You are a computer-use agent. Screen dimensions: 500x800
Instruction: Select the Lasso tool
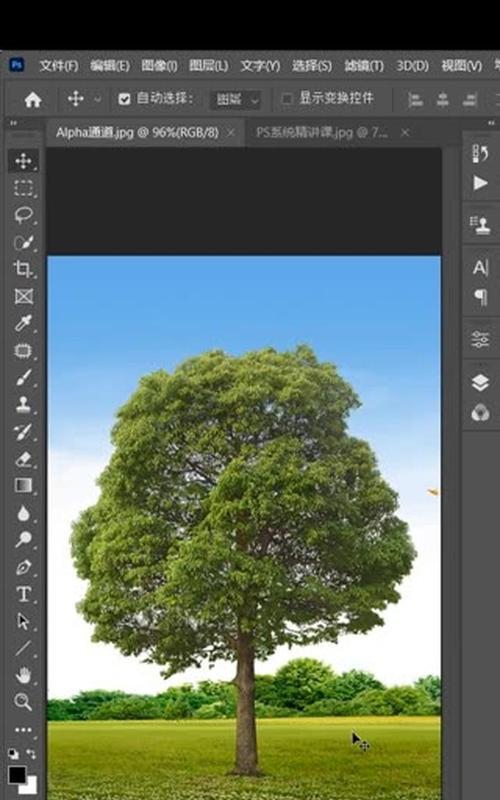click(x=23, y=215)
